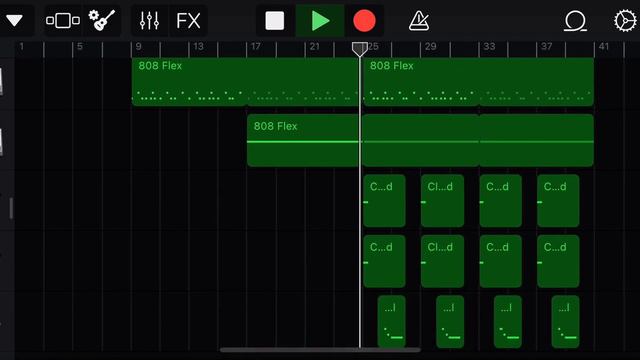The image size is (640, 360).
Task: Select the top-row 808 Flex region at bar 25
Action: pyautogui.click(x=478, y=82)
